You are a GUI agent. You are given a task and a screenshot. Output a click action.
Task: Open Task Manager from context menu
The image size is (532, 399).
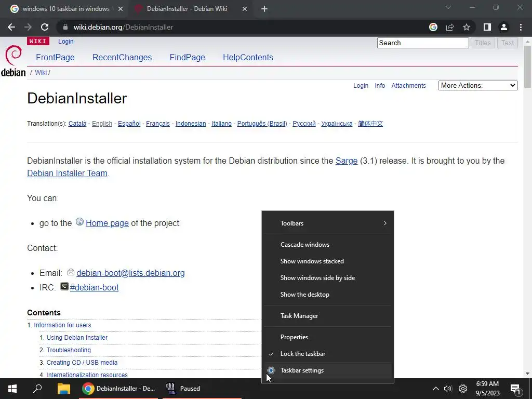point(328,316)
